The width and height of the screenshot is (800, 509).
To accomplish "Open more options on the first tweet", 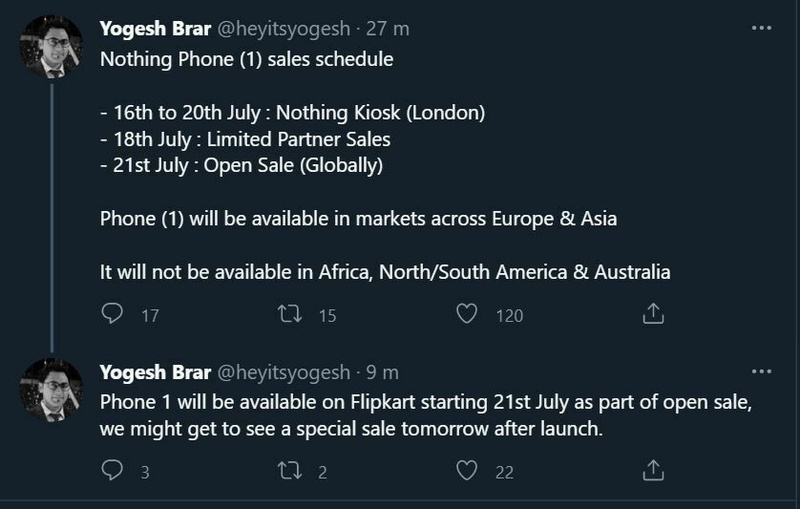I will point(761,28).
